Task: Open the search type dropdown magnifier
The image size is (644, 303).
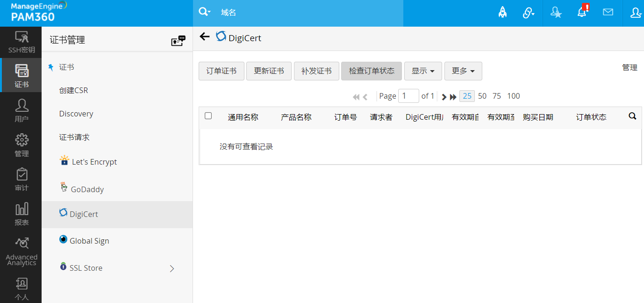Action: point(205,12)
